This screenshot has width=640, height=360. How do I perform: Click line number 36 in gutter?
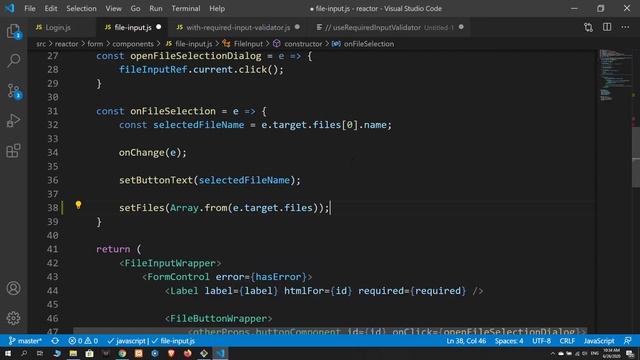53,180
